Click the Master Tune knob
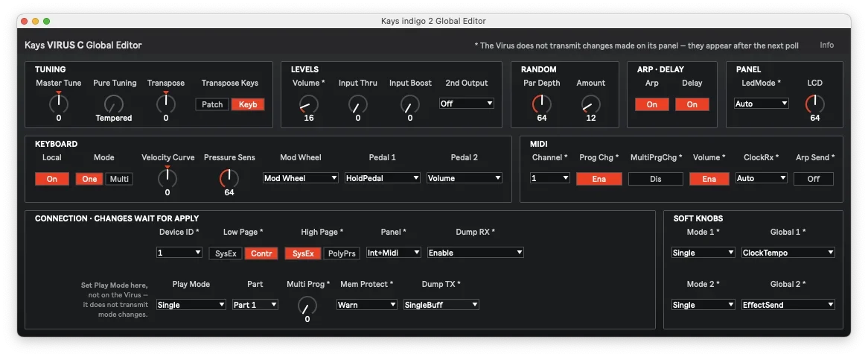Screen dimensions: 868x357 [x=59, y=103]
